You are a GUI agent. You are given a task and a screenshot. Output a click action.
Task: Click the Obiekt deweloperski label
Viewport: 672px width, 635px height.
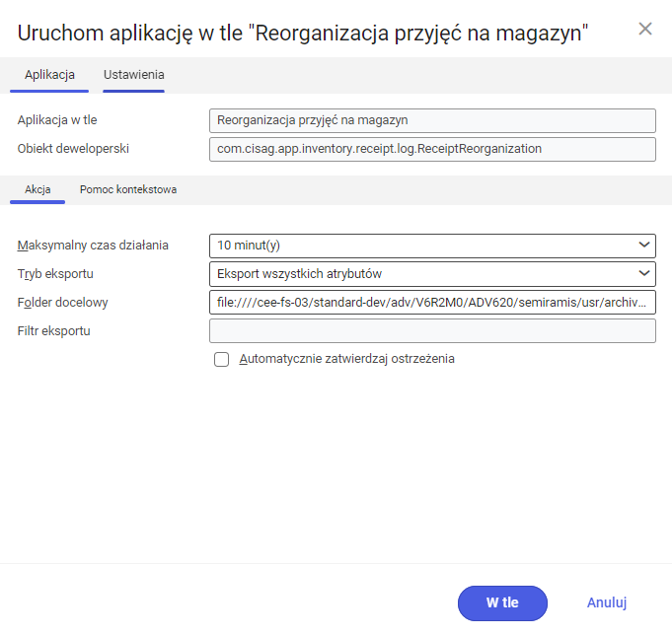(x=74, y=149)
